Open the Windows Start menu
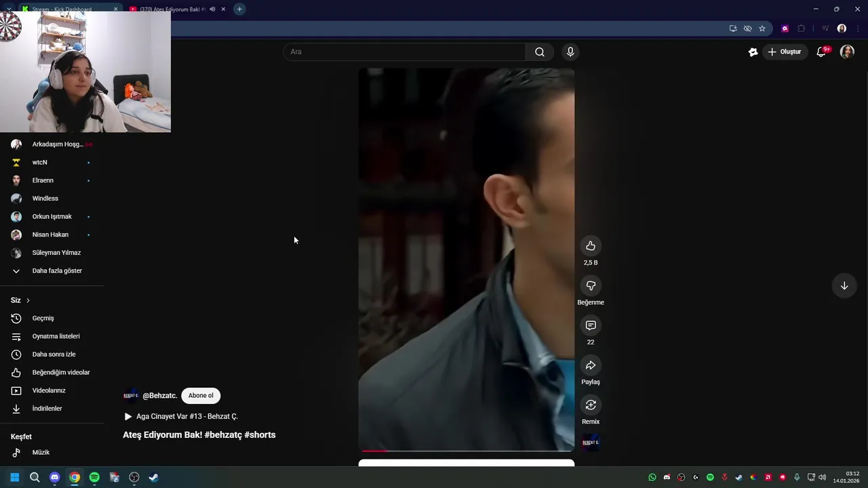 click(x=14, y=477)
